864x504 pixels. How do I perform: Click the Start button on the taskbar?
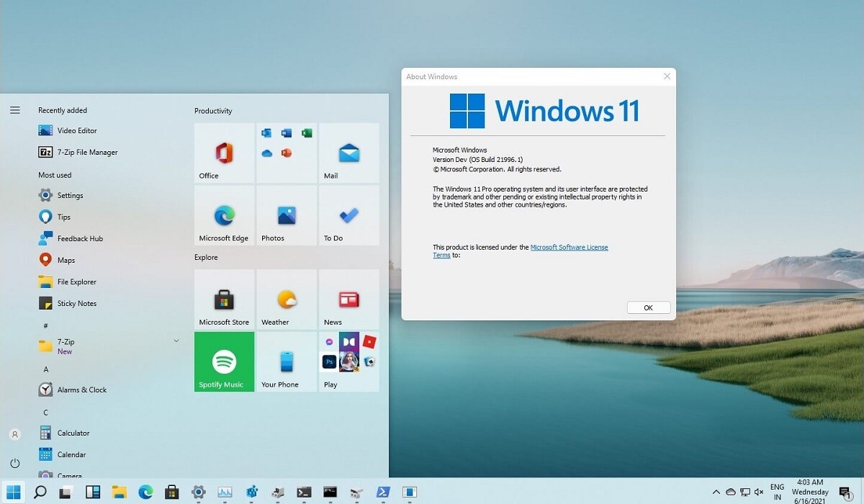[x=14, y=492]
